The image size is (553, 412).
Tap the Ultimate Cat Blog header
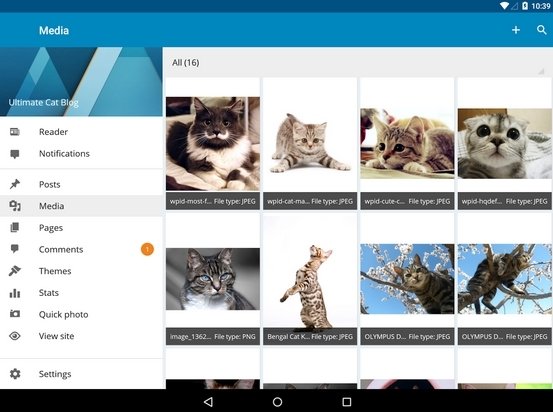[x=81, y=82]
